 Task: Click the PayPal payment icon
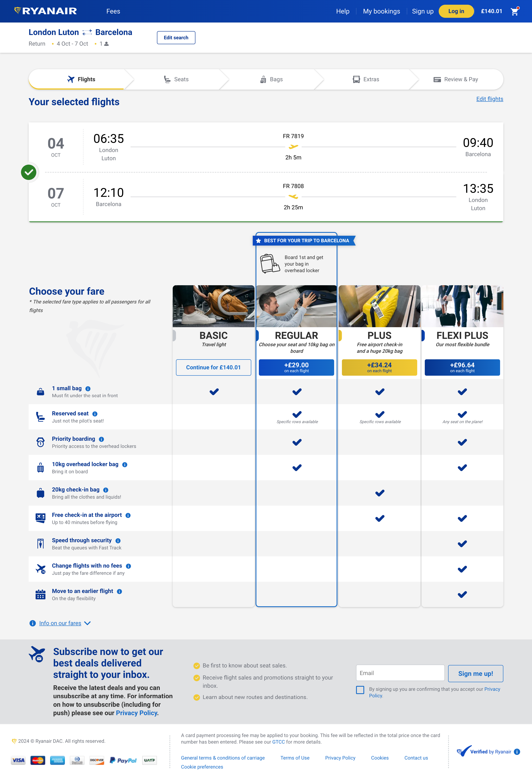(123, 760)
